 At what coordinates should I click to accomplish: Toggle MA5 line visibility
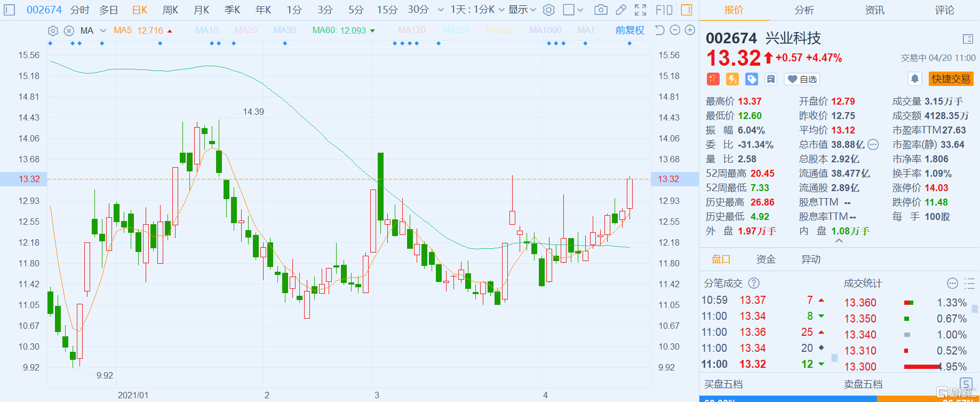pos(139,30)
